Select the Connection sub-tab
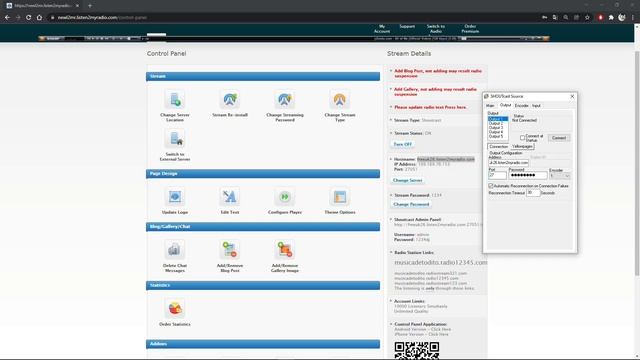This screenshot has height=360, width=640. (498, 146)
